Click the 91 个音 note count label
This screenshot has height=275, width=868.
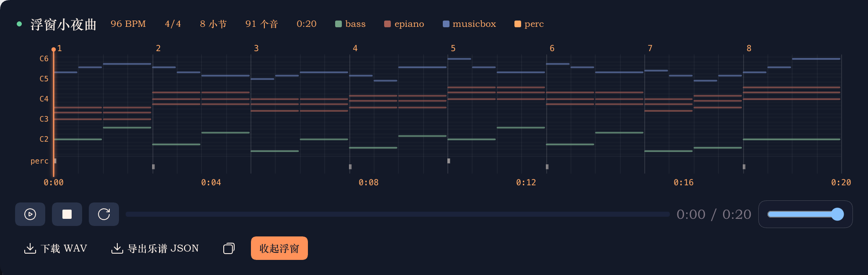[262, 24]
